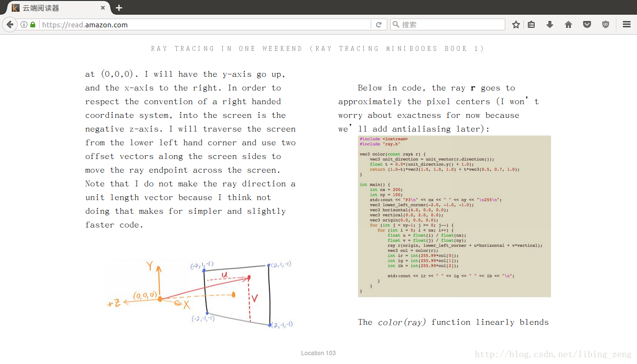The height and width of the screenshot is (364, 637).
Task: Click the coordinate axes diagram
Action: point(201,294)
